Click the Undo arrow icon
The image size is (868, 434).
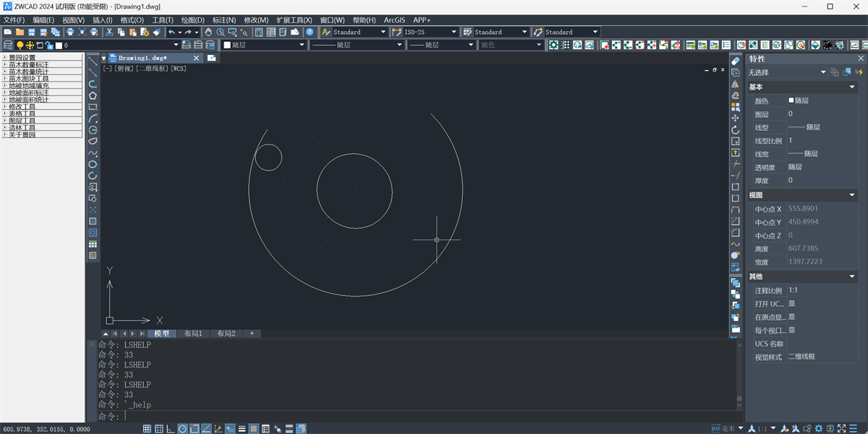click(x=171, y=32)
